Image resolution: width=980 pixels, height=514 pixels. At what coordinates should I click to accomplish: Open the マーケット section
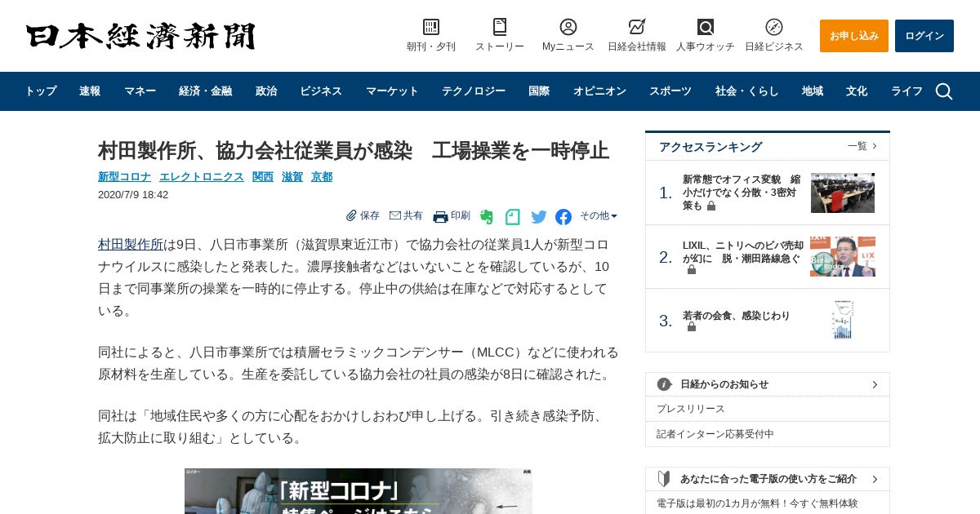[x=392, y=91]
